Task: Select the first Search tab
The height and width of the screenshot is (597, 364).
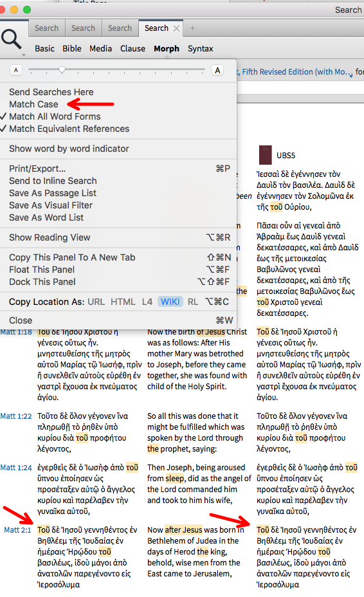Action: tap(46, 28)
